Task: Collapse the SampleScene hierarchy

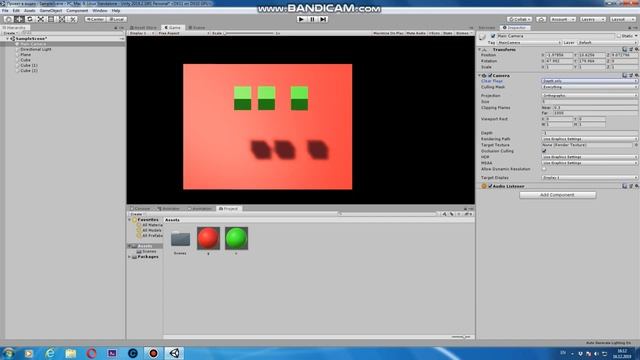Action: pyautogui.click(x=7, y=39)
